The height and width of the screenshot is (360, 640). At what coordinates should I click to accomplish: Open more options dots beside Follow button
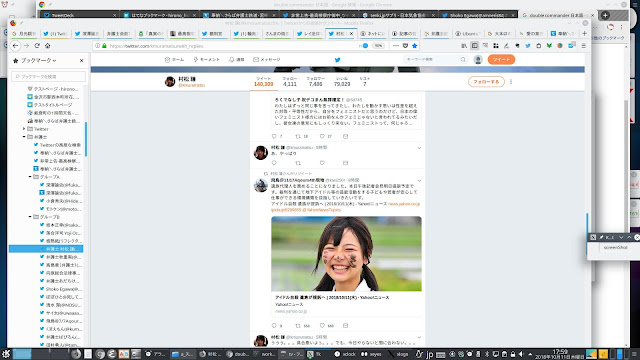pyautogui.click(x=511, y=82)
